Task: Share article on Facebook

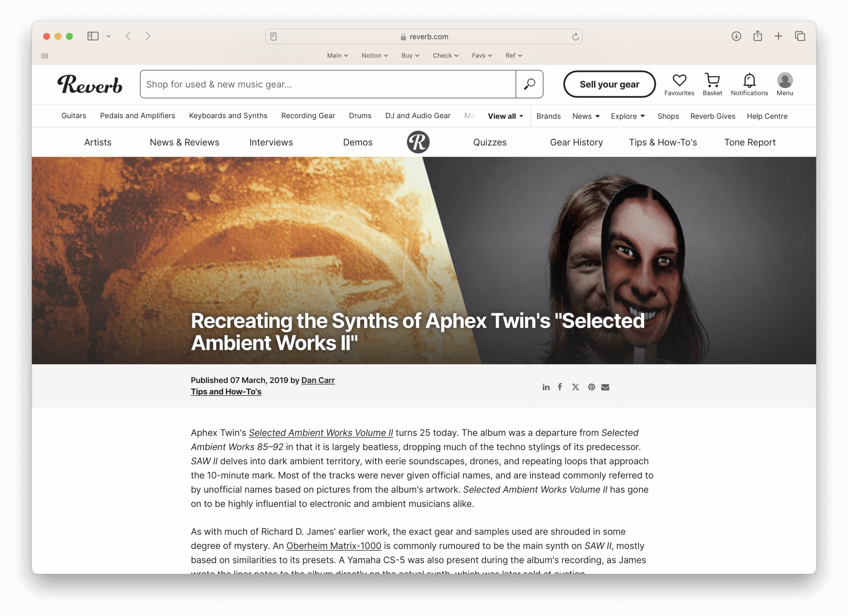Action: pos(560,387)
